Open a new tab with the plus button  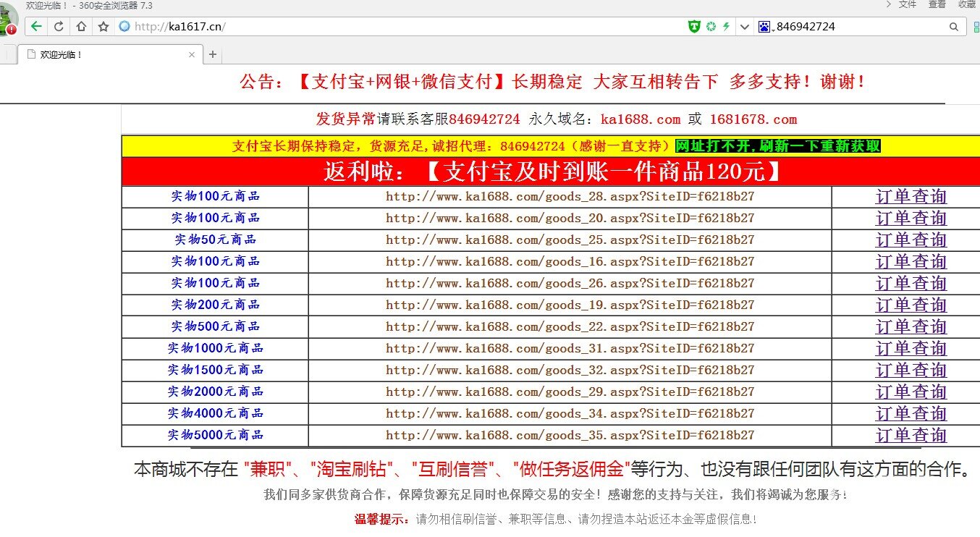click(x=213, y=54)
